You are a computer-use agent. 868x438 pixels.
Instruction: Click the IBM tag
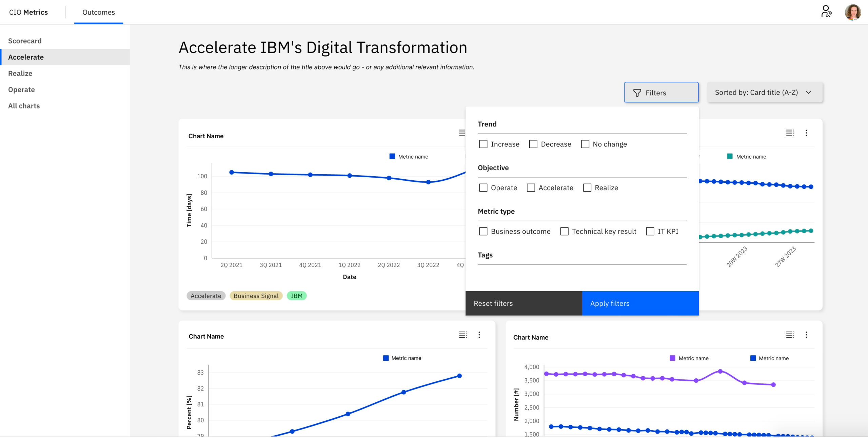[297, 296]
